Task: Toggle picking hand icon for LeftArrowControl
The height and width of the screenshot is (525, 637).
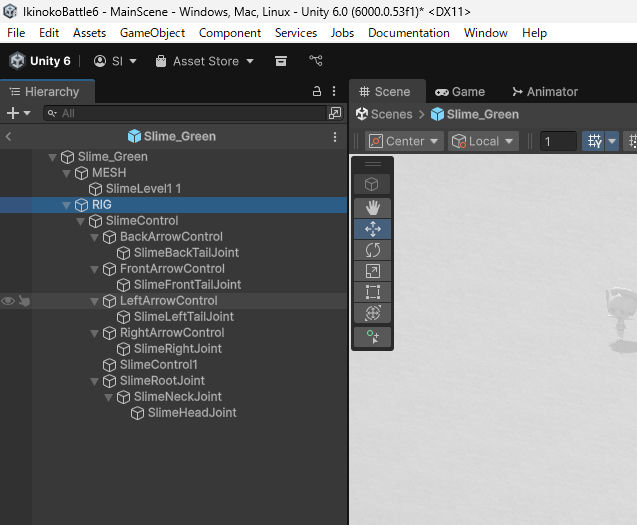Action: [x=24, y=301]
